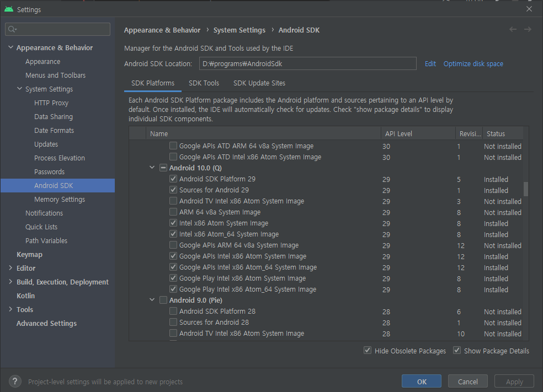Sort by Status column header
This screenshot has height=392, width=543.
(503, 133)
